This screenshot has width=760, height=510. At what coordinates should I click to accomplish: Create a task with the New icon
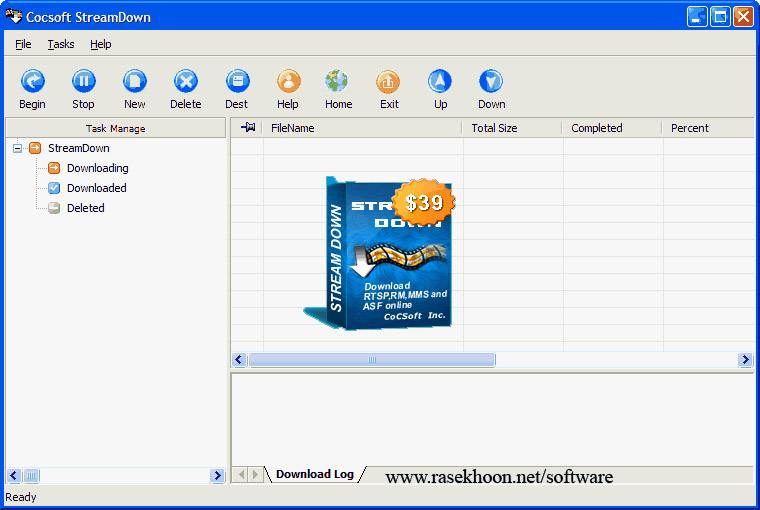point(135,81)
